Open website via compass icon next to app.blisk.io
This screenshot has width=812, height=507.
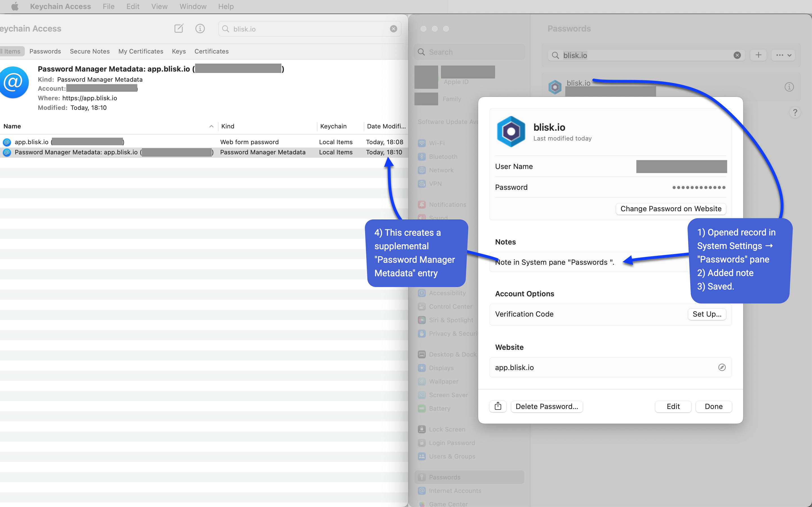[x=722, y=367]
